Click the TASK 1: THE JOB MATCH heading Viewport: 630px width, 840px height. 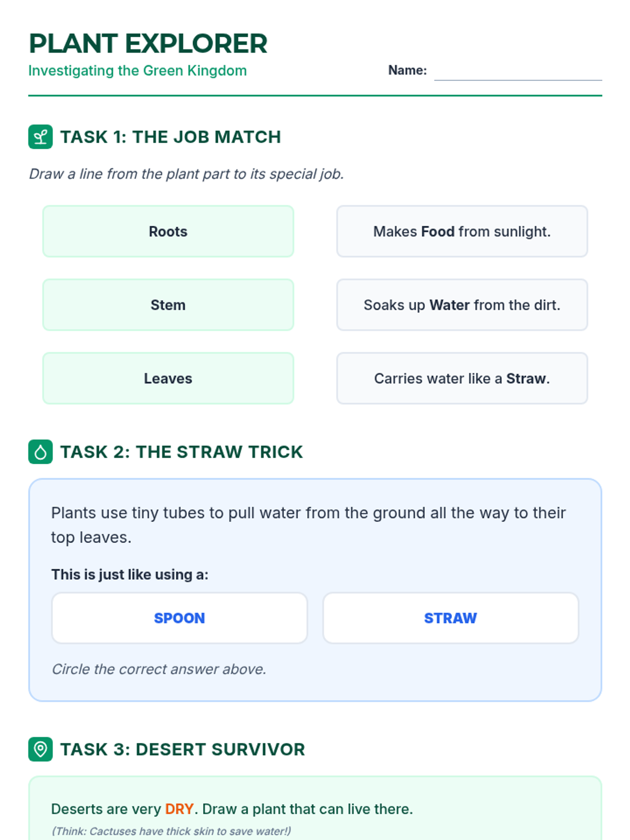pos(171,137)
